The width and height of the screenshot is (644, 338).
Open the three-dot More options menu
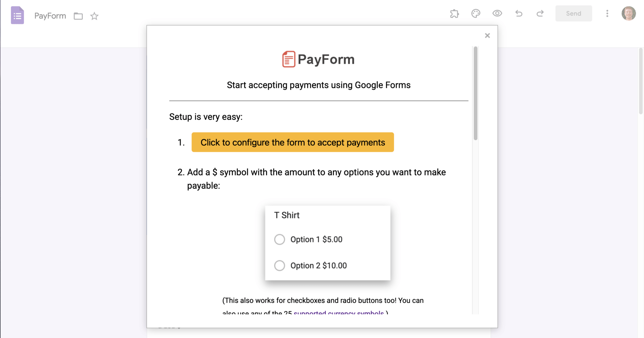point(607,14)
